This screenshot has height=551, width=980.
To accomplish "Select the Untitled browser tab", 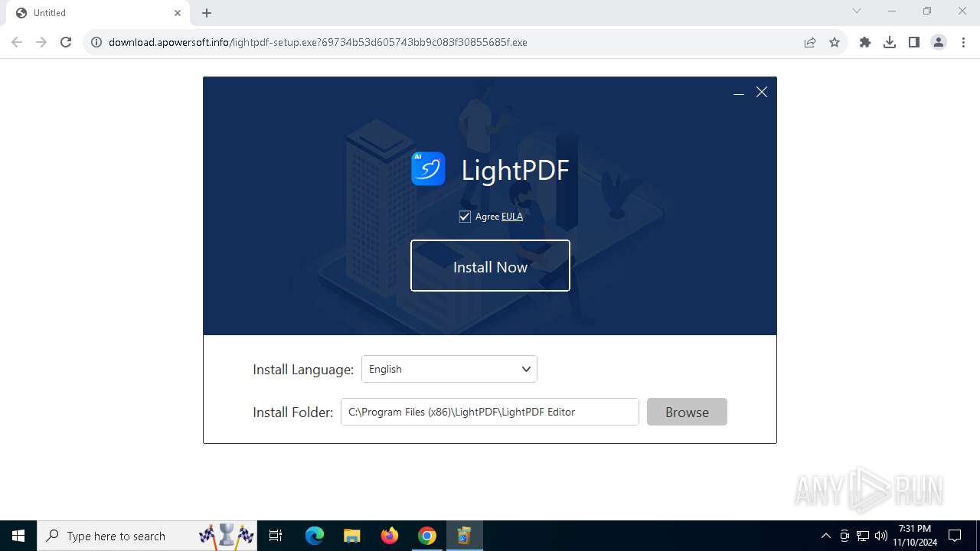I will point(98,13).
